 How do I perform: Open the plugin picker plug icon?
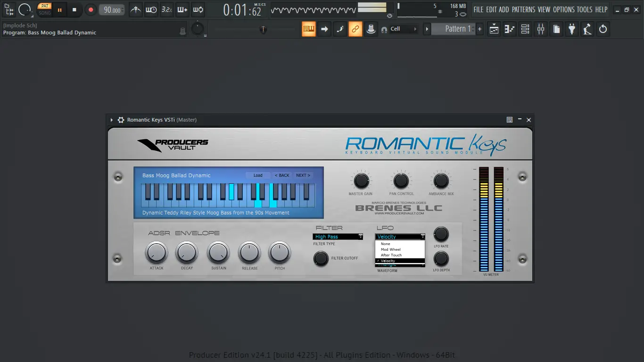(x=571, y=29)
